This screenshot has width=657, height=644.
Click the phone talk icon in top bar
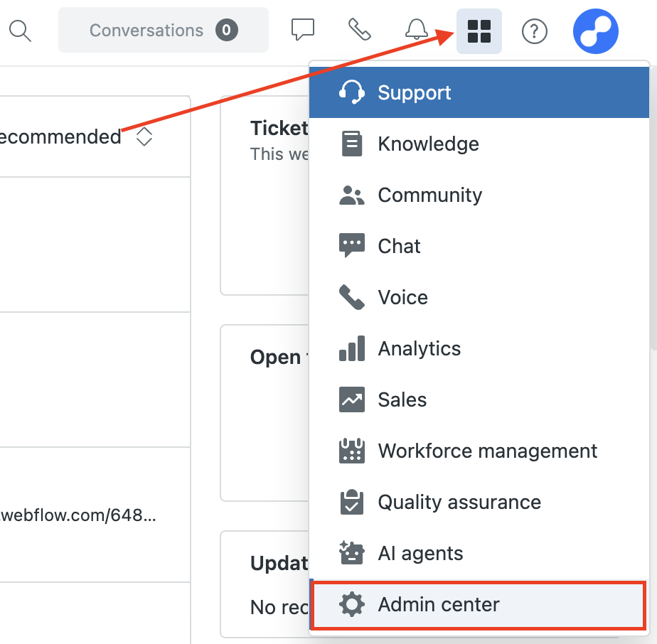tap(360, 29)
